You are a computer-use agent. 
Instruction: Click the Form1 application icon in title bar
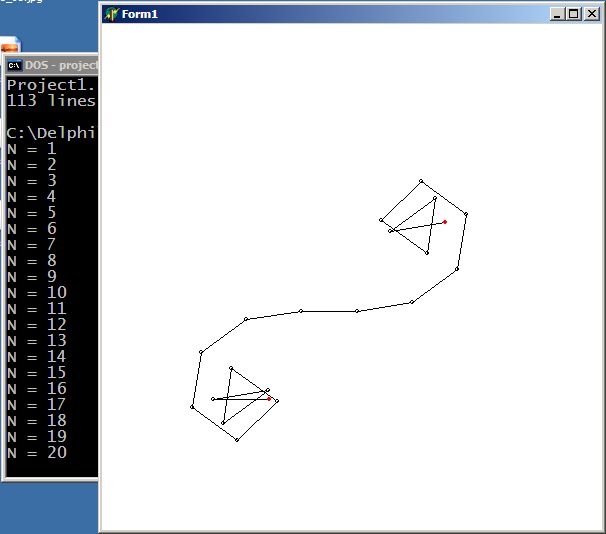(x=111, y=14)
